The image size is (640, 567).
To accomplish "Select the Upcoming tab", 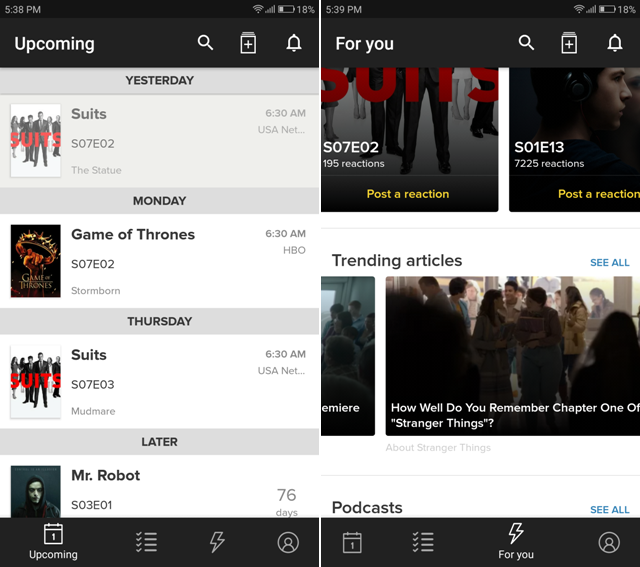I will (x=53, y=542).
